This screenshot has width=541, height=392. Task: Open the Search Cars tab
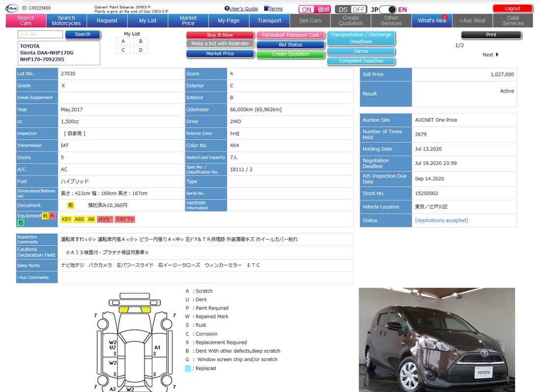pos(26,21)
